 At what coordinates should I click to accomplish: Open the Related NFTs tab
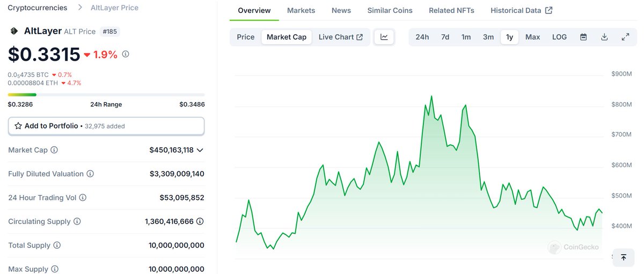[x=452, y=10]
